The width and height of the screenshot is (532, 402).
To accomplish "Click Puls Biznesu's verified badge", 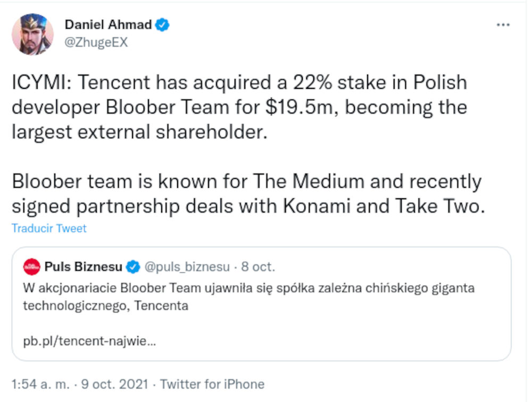I will [133, 266].
